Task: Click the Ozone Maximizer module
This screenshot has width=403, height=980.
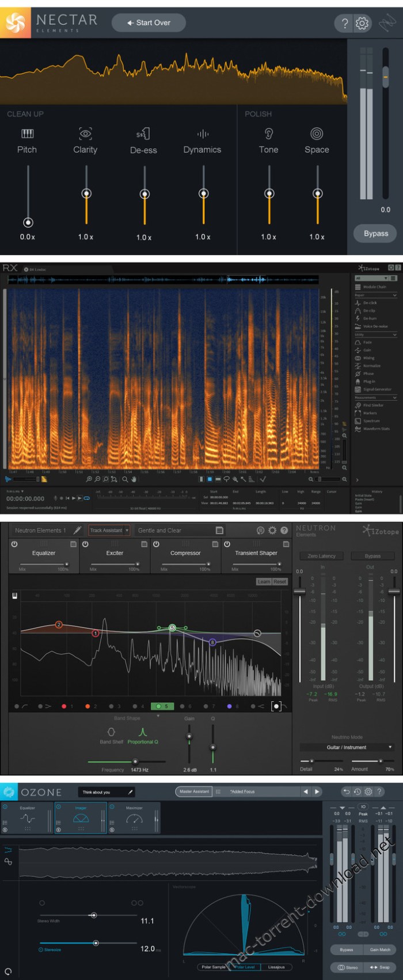Action: click(134, 818)
